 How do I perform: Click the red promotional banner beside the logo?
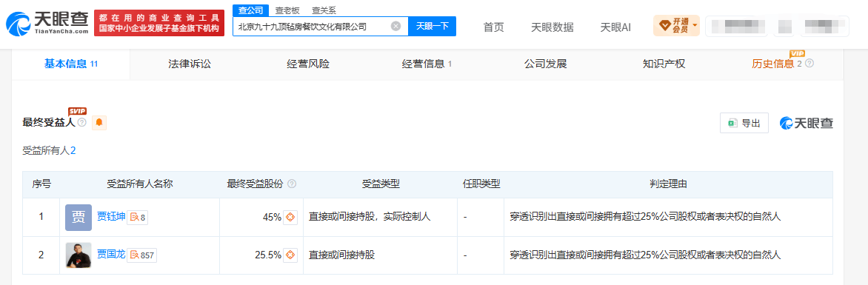(159, 23)
